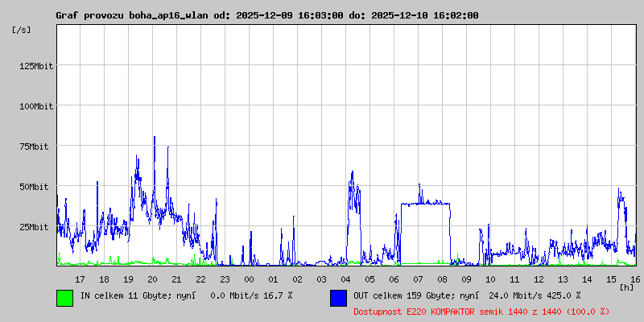Click the 25Mbit y-axis label
The image size is (644, 322).
pos(34,227)
